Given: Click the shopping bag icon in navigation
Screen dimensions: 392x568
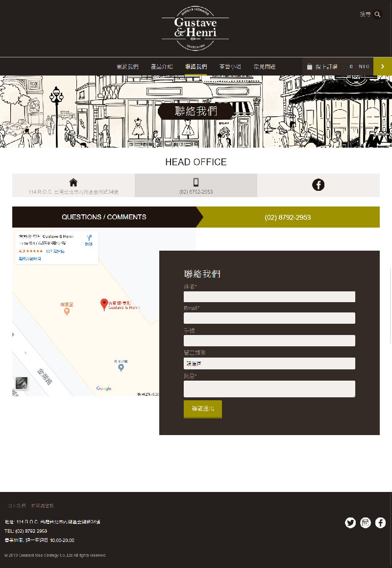Looking at the screenshot, I should point(310,67).
